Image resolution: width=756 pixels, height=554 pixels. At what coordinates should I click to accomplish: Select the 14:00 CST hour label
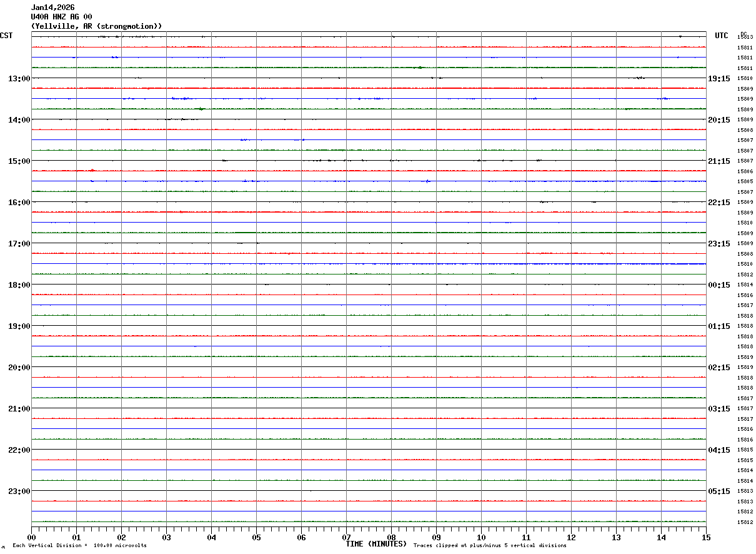19,120
